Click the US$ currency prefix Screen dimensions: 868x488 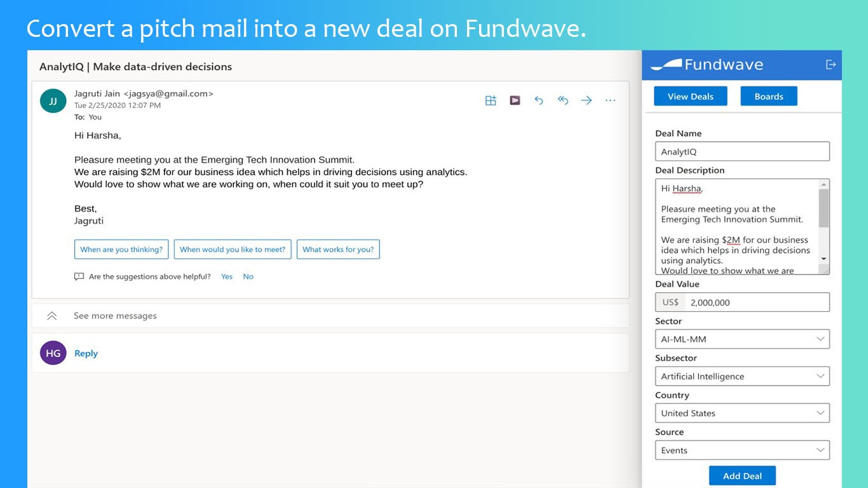point(670,302)
